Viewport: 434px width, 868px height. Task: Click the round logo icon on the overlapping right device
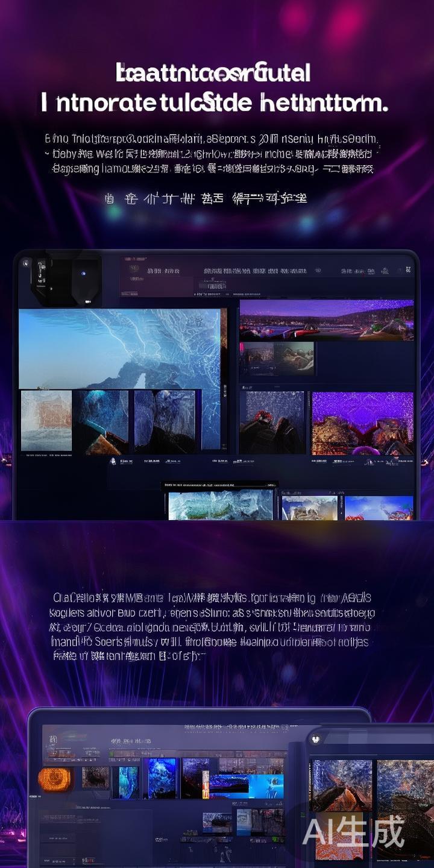pyautogui.click(x=315, y=739)
